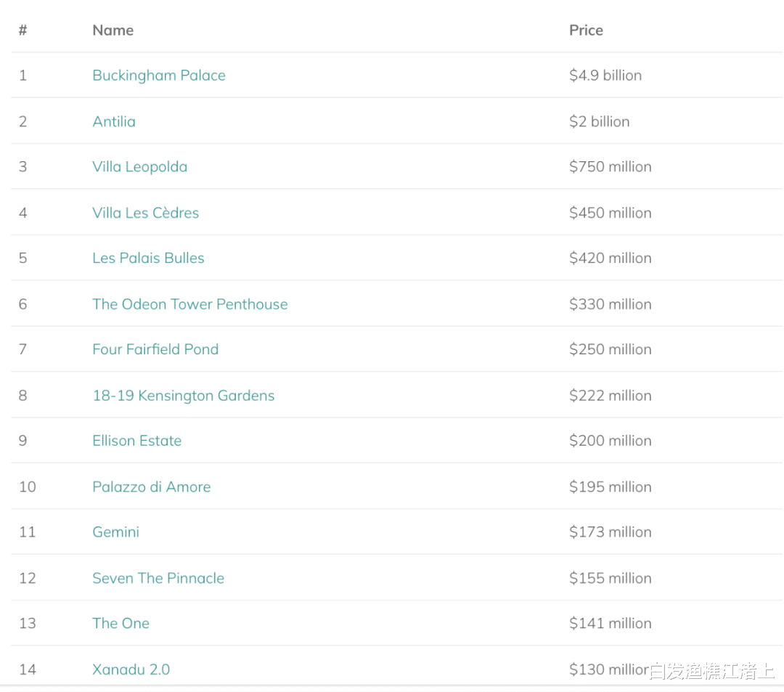Select Seven The Pinnacle link
Image resolution: width=784 pixels, height=692 pixels.
[x=158, y=578]
